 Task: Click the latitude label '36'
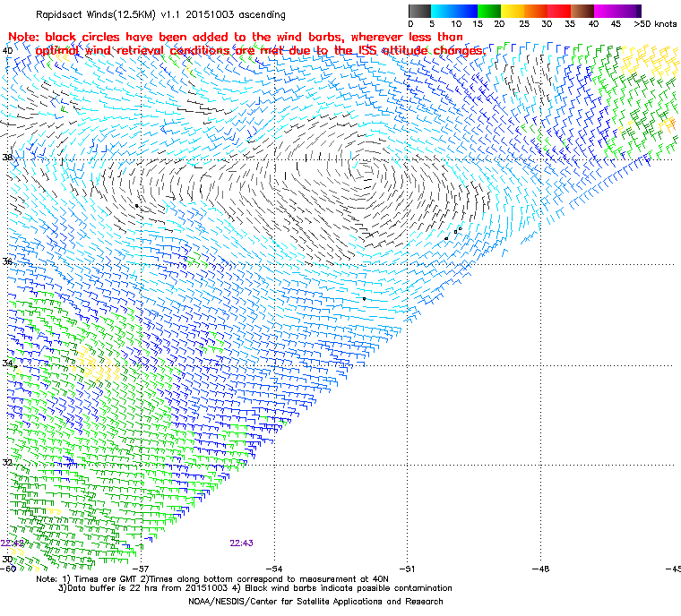click(7, 261)
